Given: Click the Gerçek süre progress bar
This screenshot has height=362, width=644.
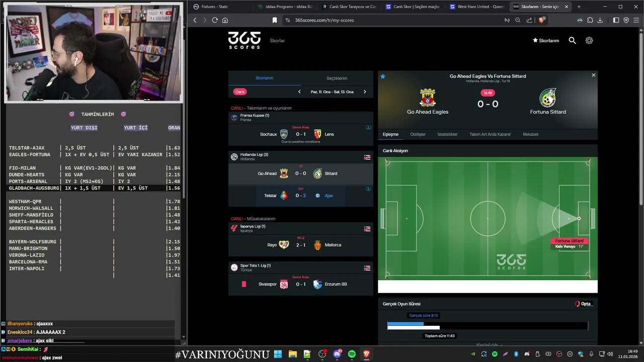Looking at the screenshot, I should click(x=406, y=324).
